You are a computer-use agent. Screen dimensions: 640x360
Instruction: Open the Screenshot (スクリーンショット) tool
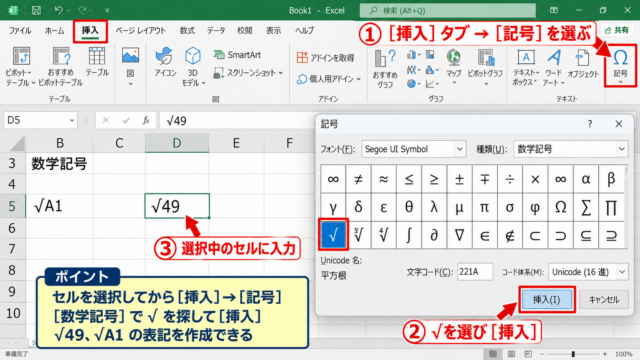[x=248, y=73]
